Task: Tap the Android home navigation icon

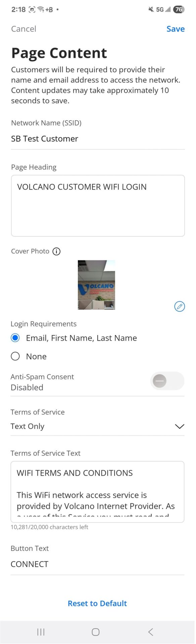Action: [96, 633]
